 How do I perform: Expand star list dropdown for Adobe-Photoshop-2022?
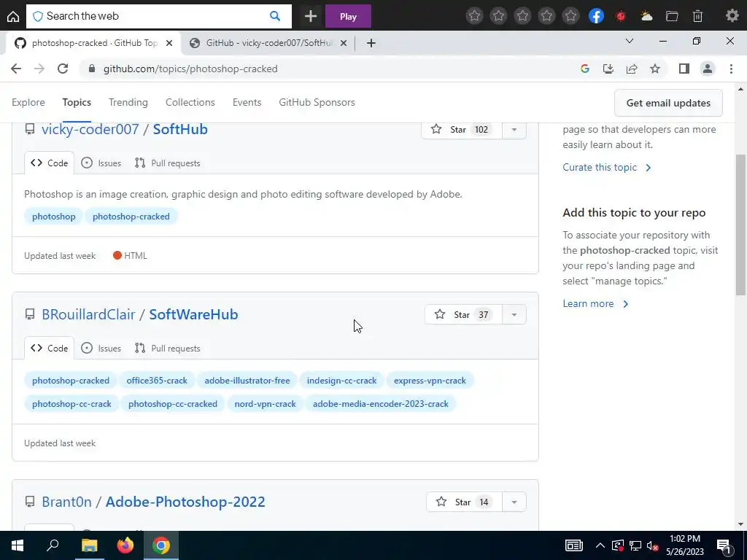pos(514,502)
